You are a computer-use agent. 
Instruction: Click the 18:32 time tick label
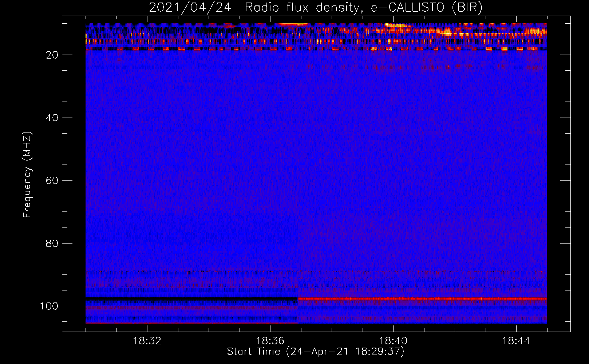pos(147,341)
